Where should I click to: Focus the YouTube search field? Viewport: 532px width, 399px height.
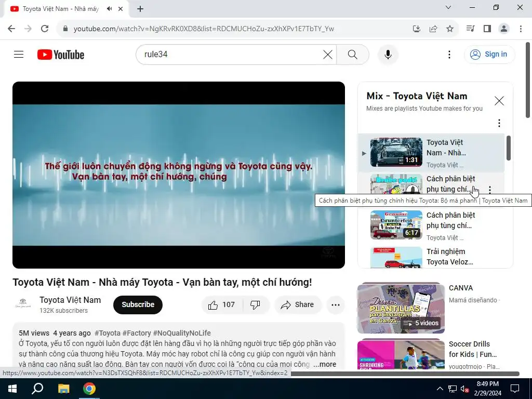231,54
